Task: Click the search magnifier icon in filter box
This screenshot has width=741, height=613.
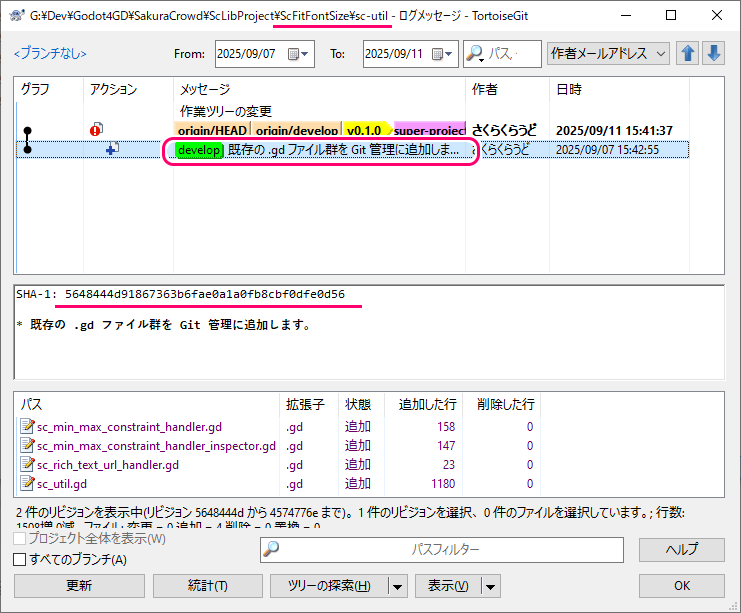Action: 475,54
